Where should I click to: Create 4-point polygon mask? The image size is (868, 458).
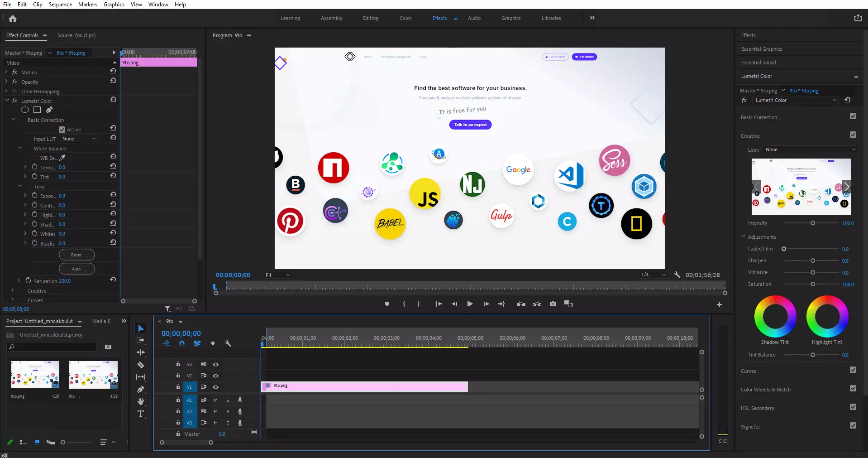pos(37,110)
